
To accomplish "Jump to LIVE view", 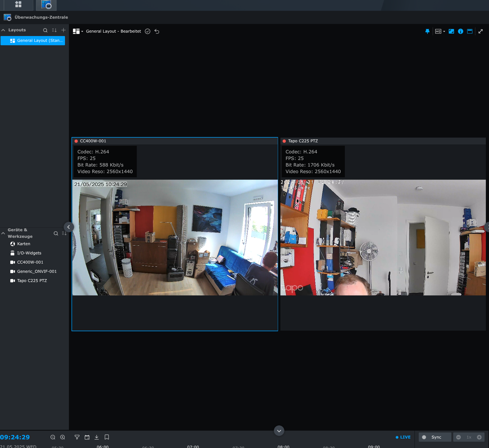I will coord(403,437).
